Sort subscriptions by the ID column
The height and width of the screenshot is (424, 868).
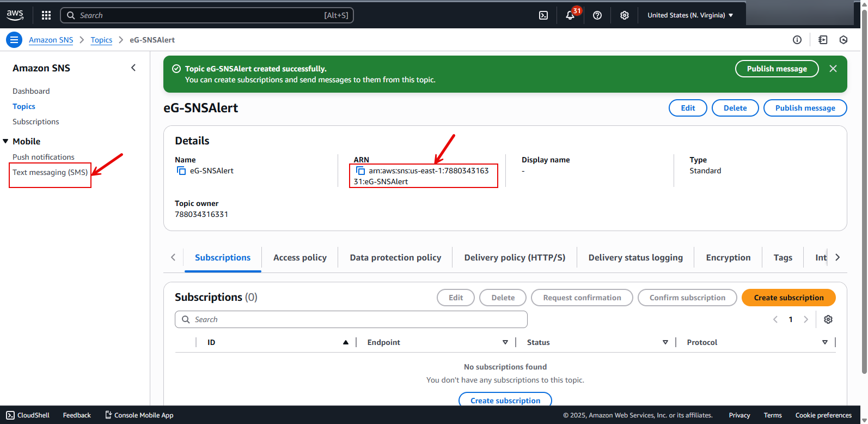click(x=345, y=342)
